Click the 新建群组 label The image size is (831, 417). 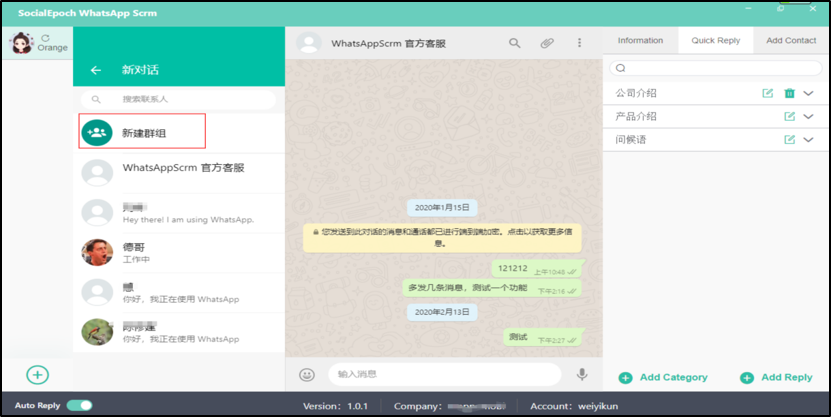click(144, 134)
